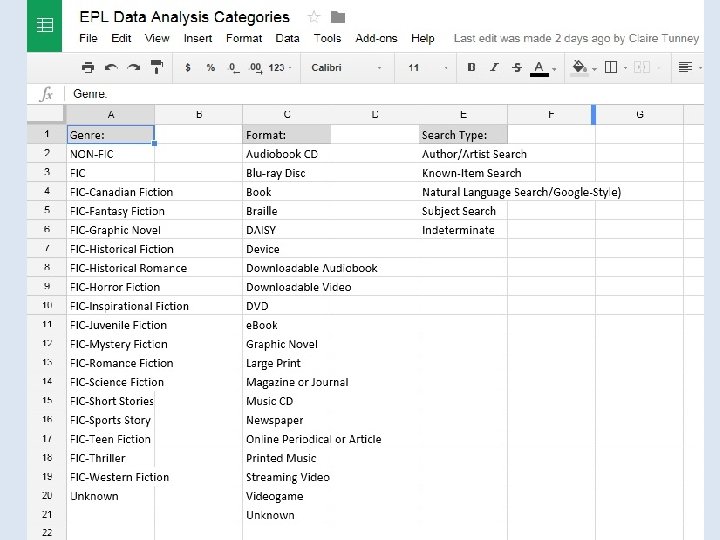This screenshot has width=720, height=540.
Task: Select the Magazine or Journal cell
Action: (x=287, y=382)
